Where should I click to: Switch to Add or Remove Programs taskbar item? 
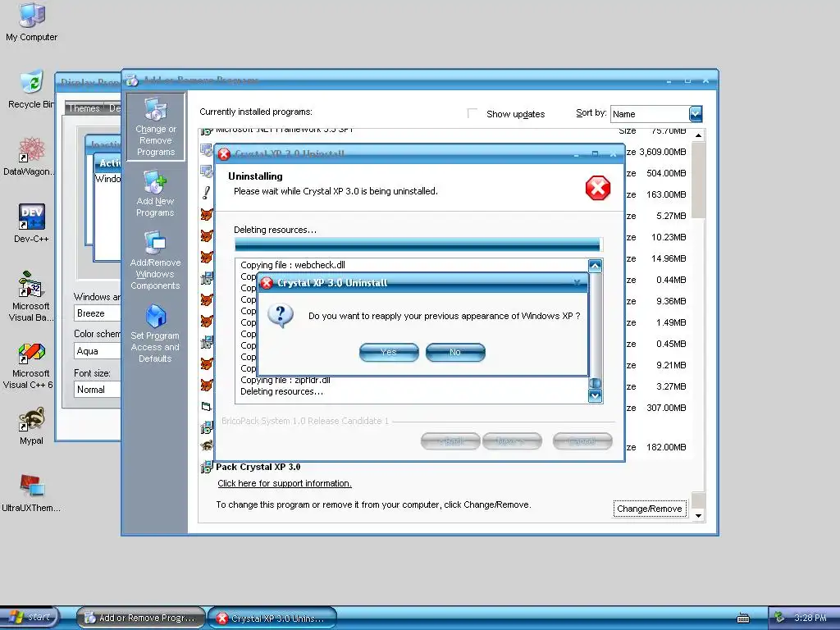pos(141,618)
